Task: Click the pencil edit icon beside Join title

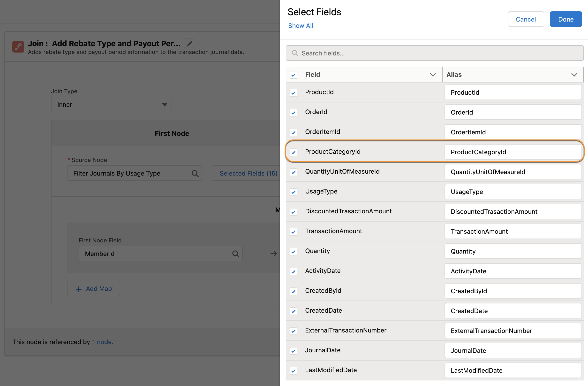Action: click(189, 44)
